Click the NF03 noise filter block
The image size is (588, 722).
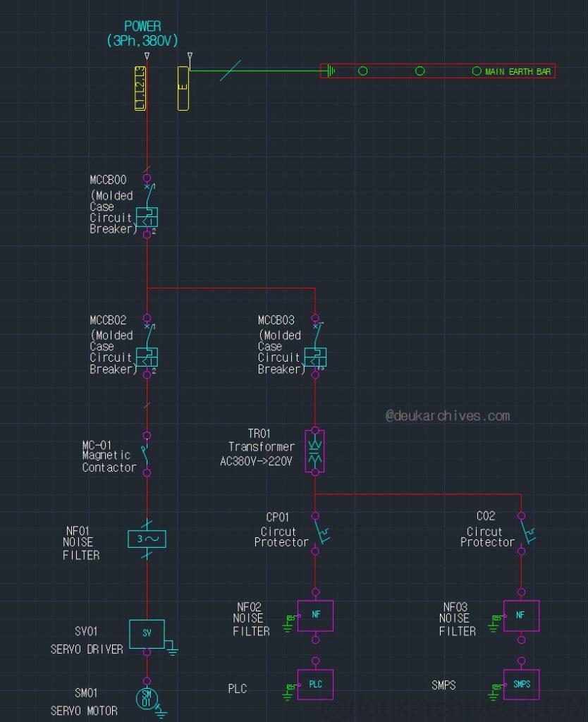[x=521, y=616]
